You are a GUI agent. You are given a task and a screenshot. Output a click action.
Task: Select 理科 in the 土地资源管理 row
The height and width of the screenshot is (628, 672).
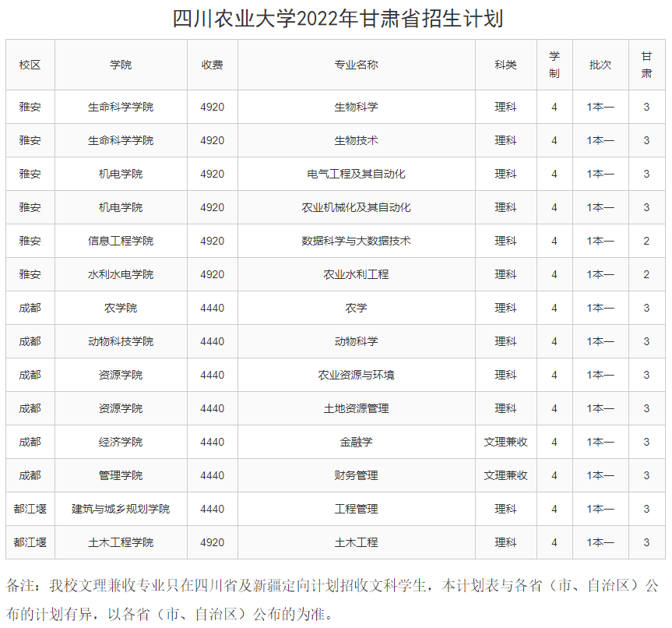click(505, 408)
